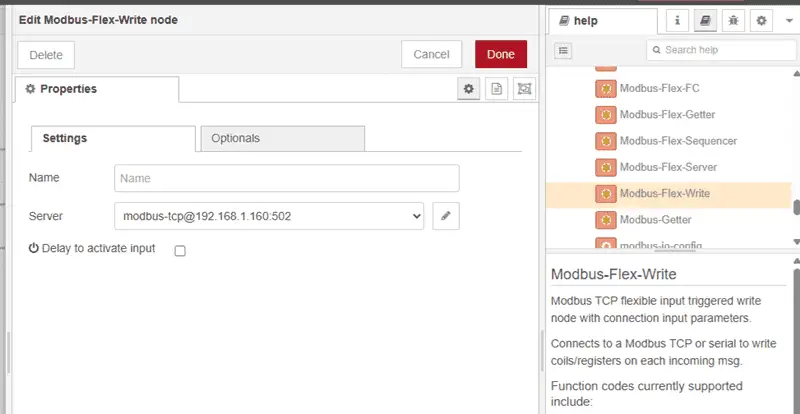Open node description document icon
This screenshot has height=414, width=800.
496,89
